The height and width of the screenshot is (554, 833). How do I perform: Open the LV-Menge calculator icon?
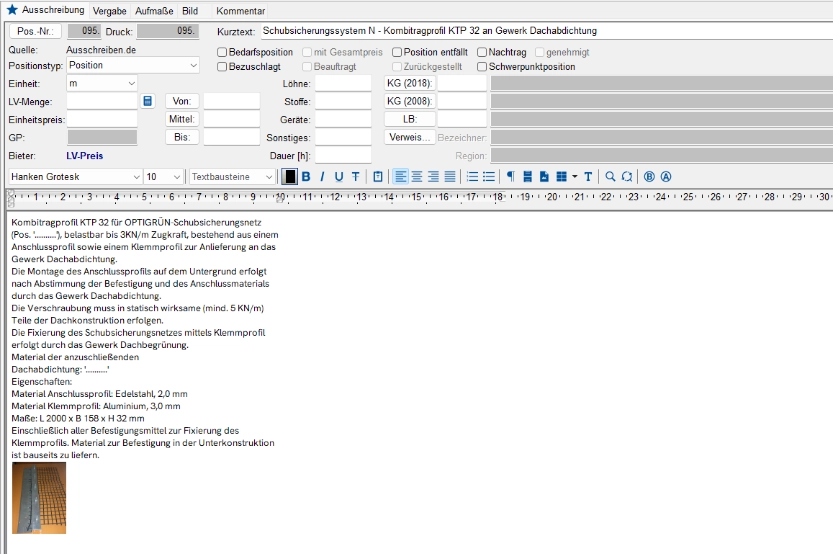pos(148,101)
